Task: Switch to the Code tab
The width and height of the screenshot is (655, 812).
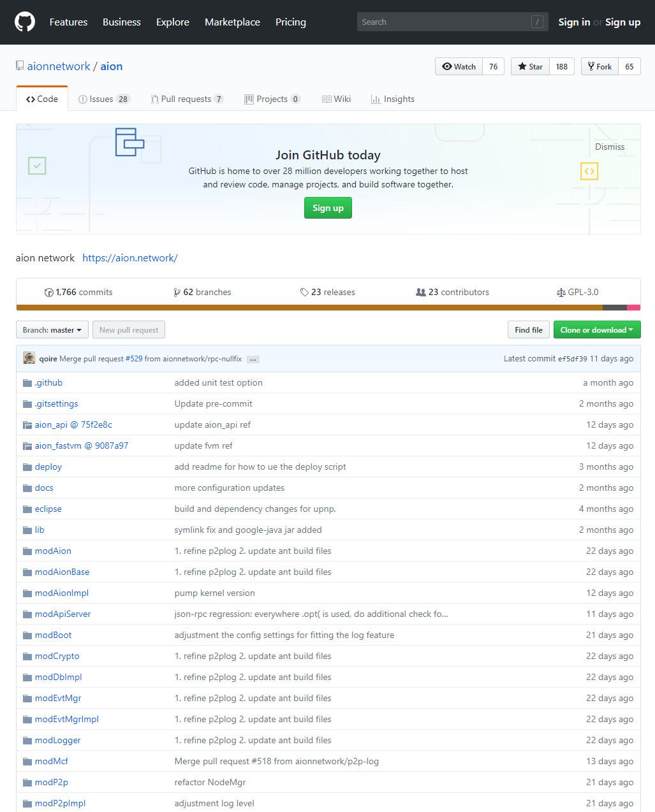Action: (42, 99)
